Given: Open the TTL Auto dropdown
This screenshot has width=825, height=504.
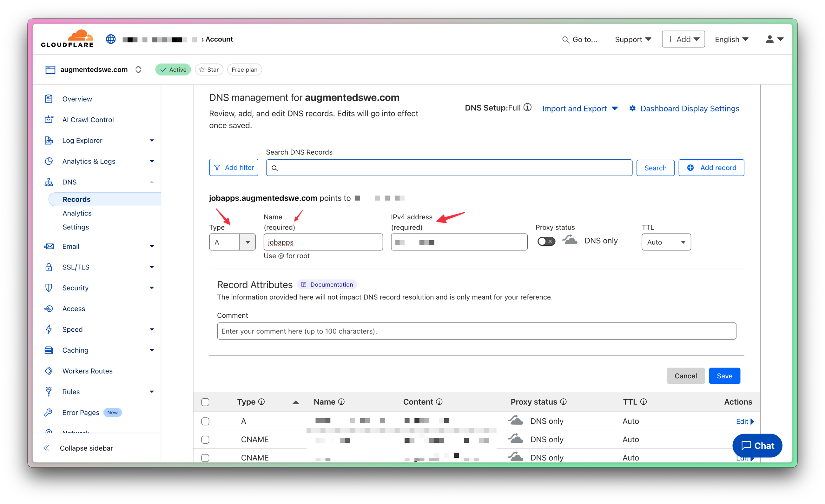Looking at the screenshot, I should point(666,242).
